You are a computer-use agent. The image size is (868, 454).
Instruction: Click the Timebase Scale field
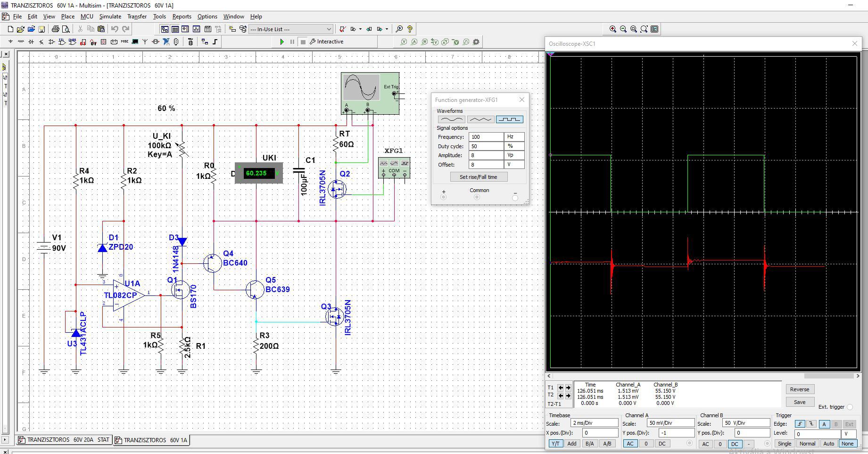[594, 423]
